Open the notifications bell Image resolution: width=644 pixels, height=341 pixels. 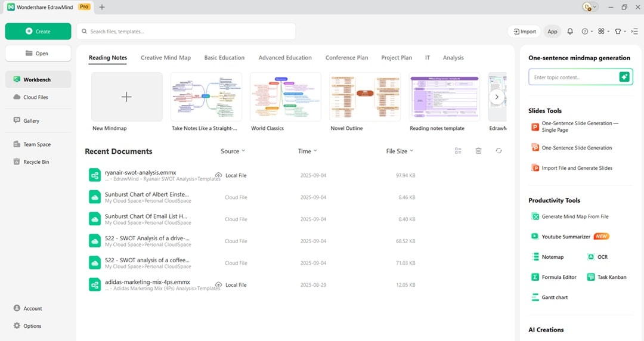click(570, 31)
